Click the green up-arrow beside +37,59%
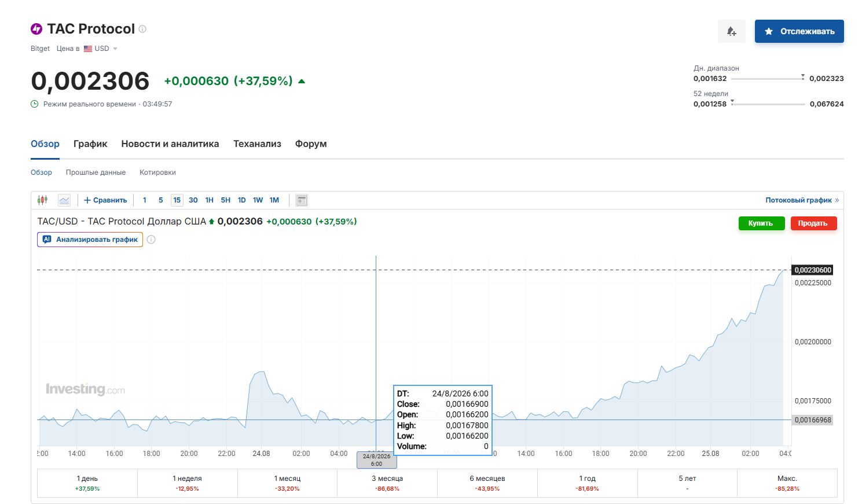Viewport: 862px width, 504px height. pyautogui.click(x=302, y=82)
